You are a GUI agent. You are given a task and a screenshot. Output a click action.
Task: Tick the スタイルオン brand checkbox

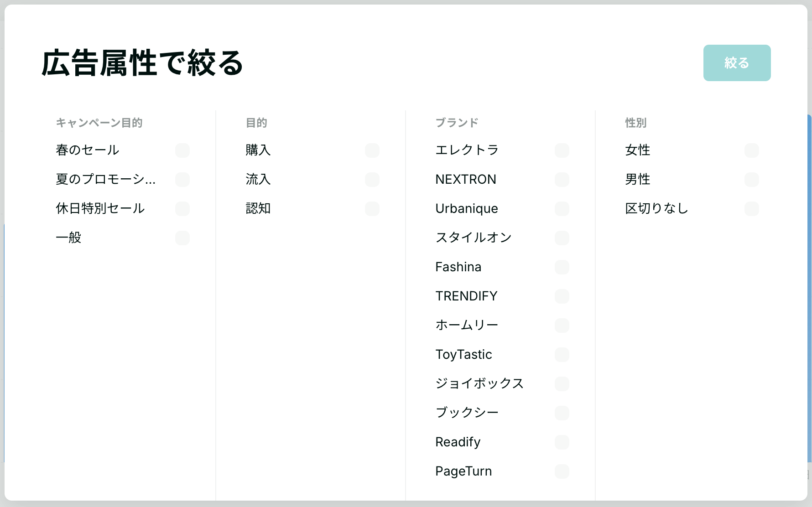pyautogui.click(x=562, y=238)
